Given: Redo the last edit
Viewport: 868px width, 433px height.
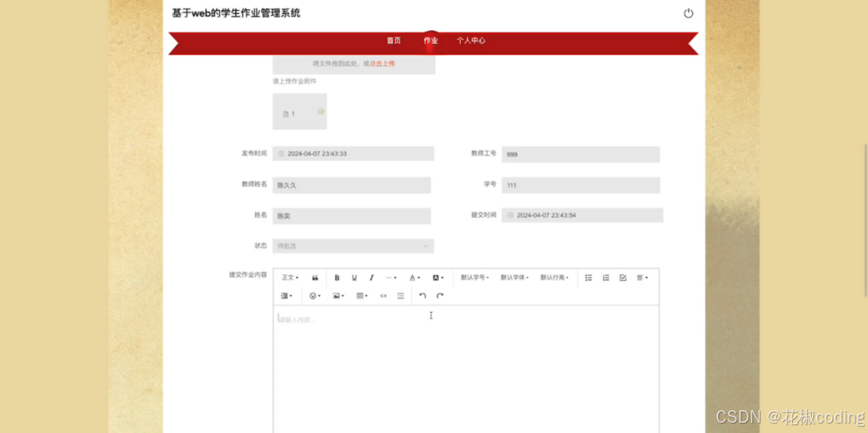Looking at the screenshot, I should click(440, 297).
